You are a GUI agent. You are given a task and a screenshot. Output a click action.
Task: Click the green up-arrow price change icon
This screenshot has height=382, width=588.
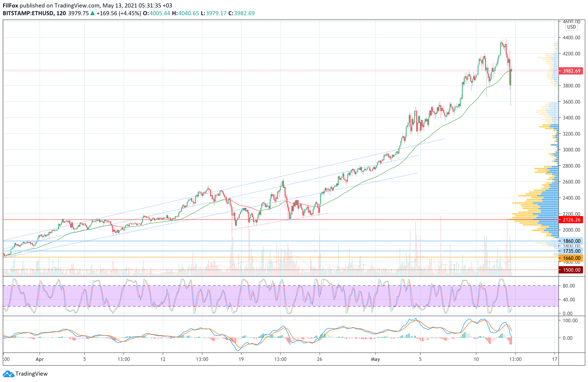[x=92, y=13]
